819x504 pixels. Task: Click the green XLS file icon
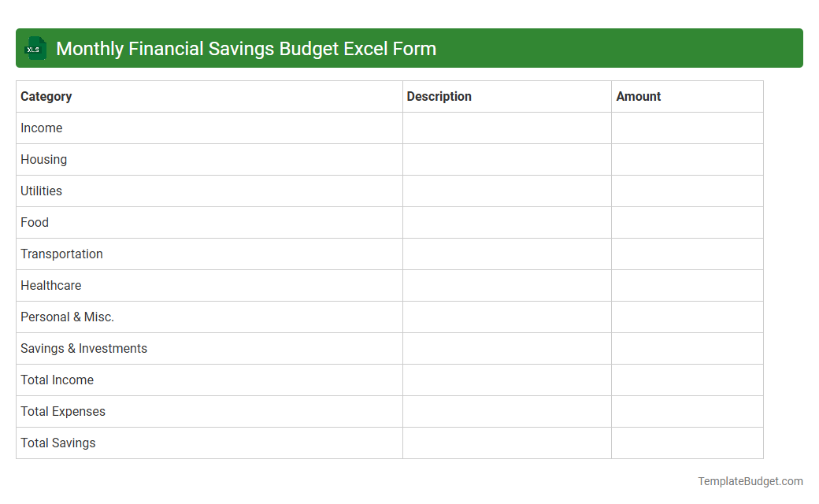pyautogui.click(x=35, y=48)
